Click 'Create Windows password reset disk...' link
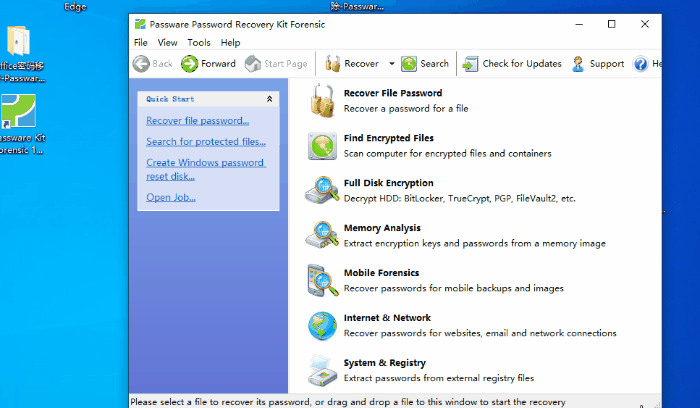This screenshot has height=408, width=700. tap(206, 170)
